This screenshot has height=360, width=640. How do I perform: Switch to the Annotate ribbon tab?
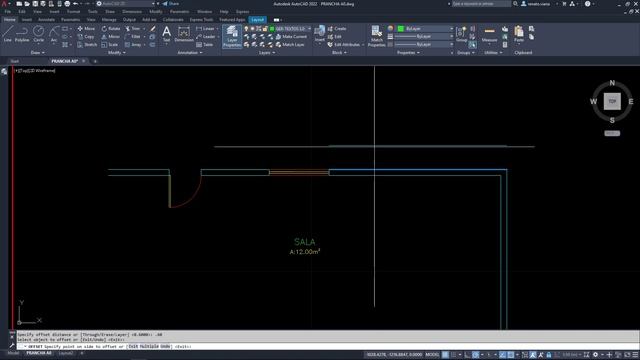click(46, 20)
